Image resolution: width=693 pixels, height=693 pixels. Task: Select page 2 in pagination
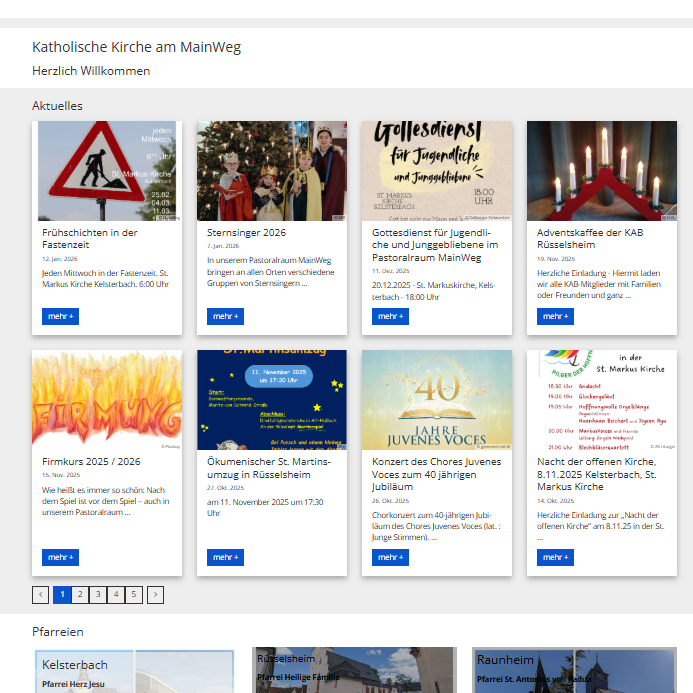[80, 594]
